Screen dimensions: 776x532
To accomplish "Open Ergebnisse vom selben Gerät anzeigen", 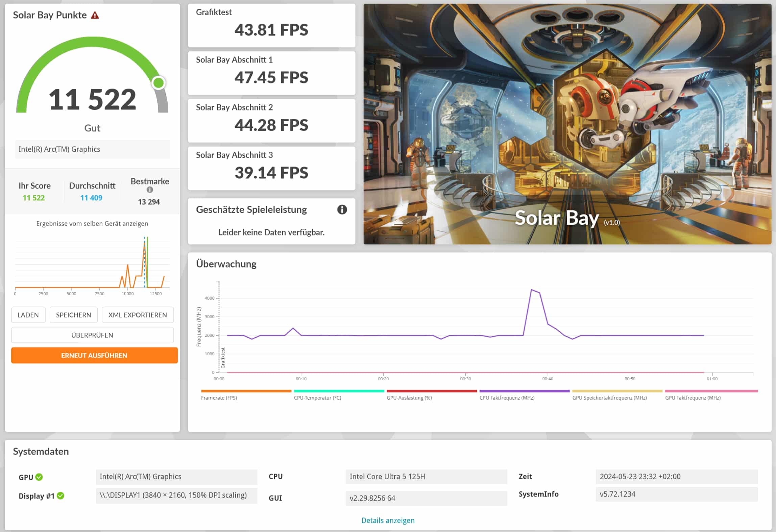I will 92,224.
